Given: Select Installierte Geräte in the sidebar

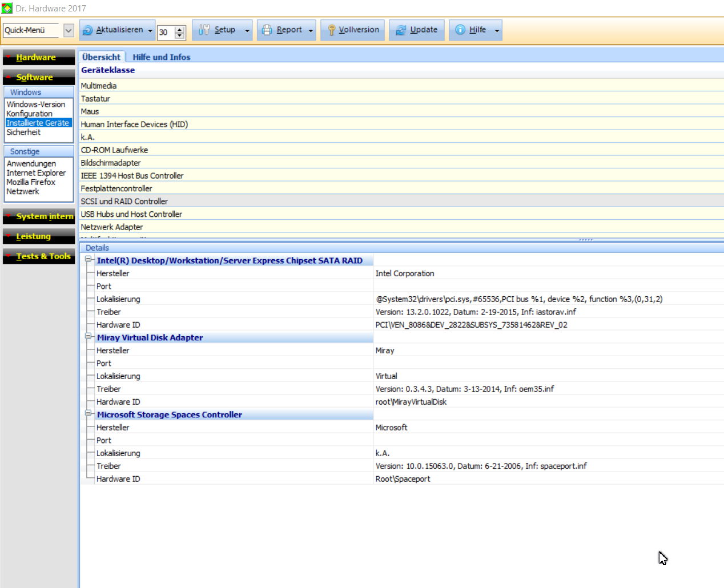Looking at the screenshot, I should coord(38,123).
